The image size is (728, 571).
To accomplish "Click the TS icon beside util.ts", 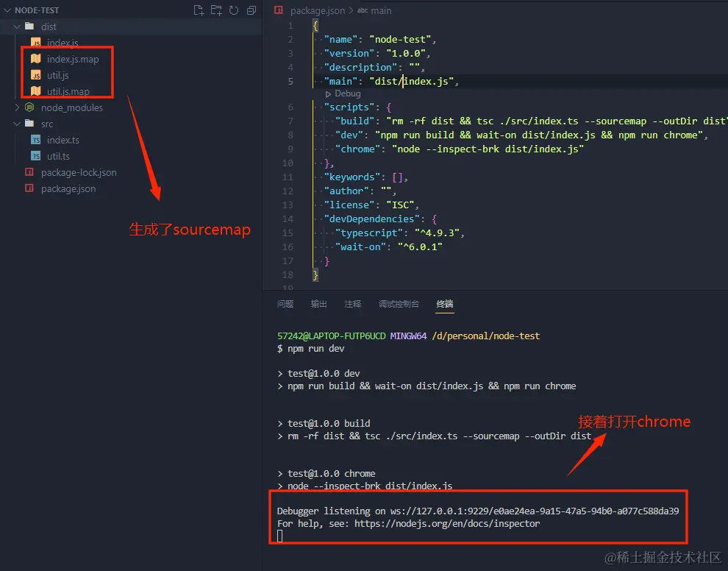I will (36, 156).
